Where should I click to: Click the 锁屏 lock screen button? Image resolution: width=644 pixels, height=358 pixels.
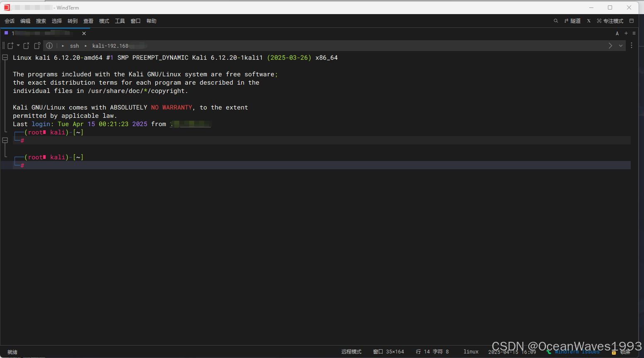(x=622, y=352)
